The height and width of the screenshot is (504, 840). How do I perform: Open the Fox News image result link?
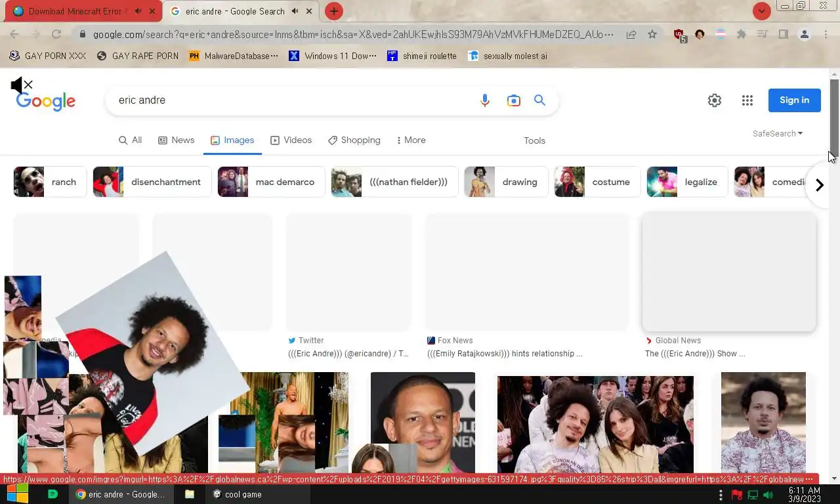[x=505, y=347]
